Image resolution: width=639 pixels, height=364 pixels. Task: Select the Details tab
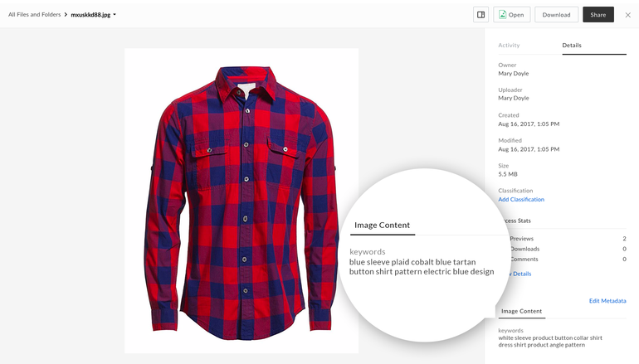pos(572,46)
